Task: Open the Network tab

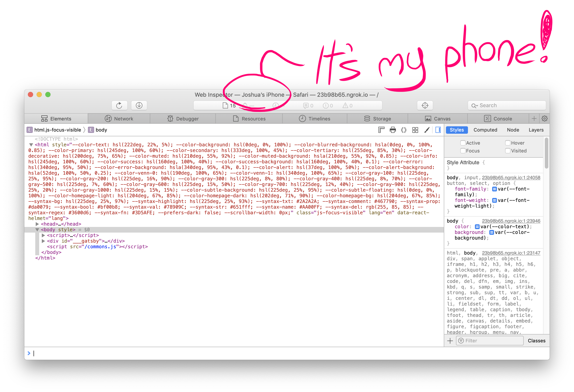Action: 119,118
